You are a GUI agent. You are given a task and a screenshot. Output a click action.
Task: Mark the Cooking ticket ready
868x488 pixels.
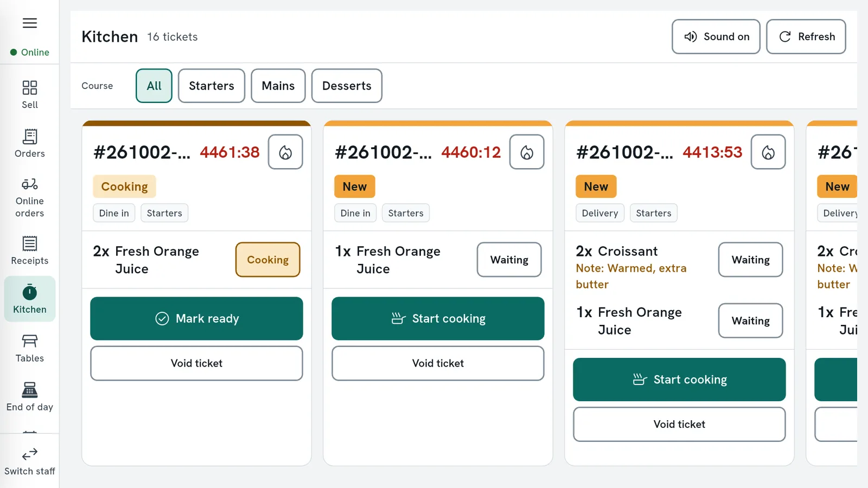click(196, 318)
